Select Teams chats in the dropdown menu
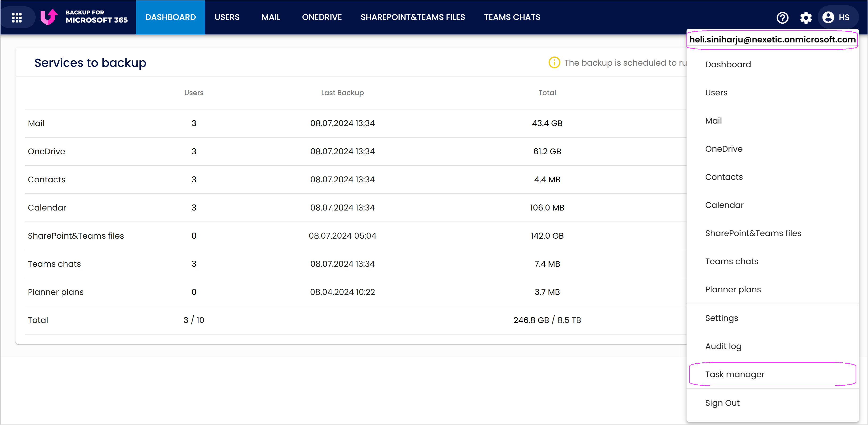 click(772, 261)
